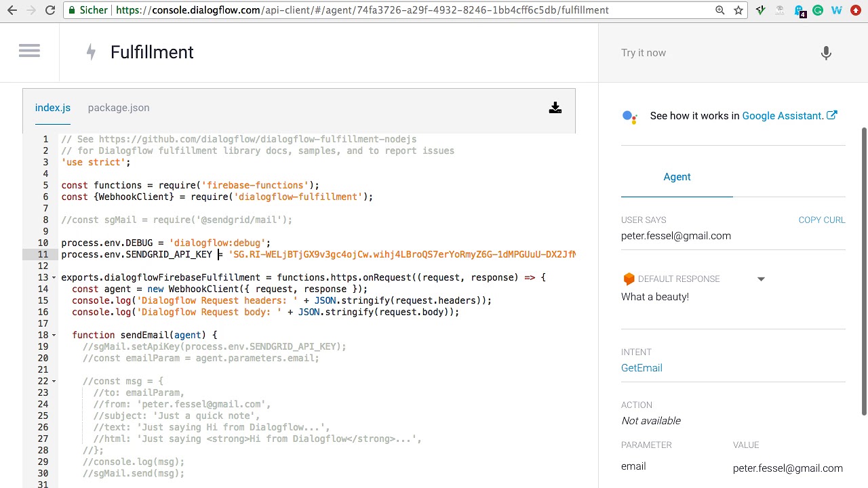Open the Google Assistant link
The width and height of the screenshot is (868, 488).
click(782, 116)
